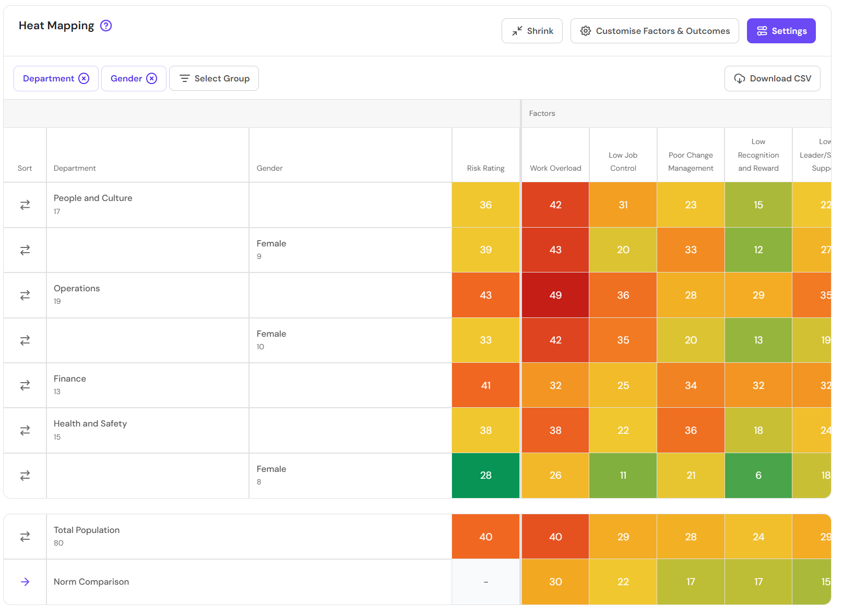Select the red Work Overload cell showing 49
Screen dimensions: 843x616
pyautogui.click(x=555, y=295)
